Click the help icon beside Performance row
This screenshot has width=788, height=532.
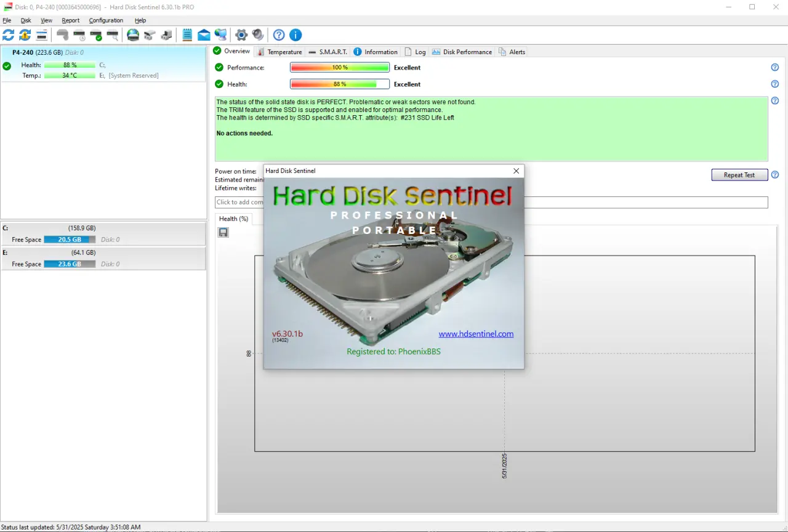coord(775,68)
